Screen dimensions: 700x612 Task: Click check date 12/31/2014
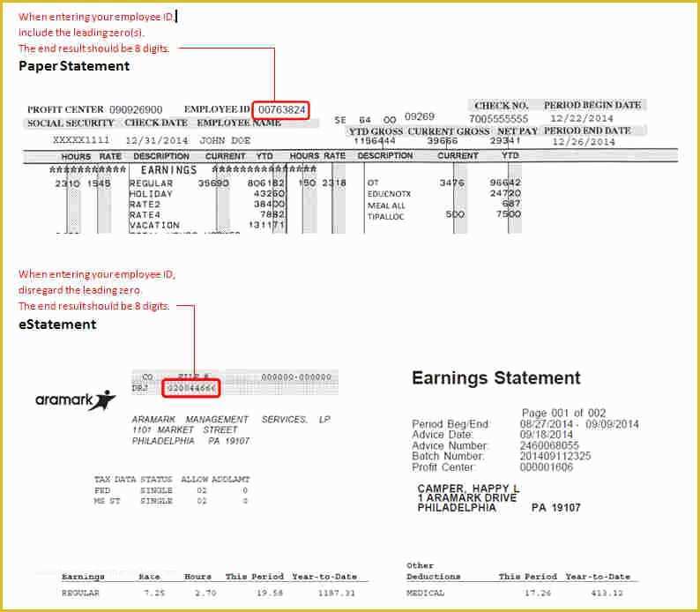[x=157, y=140]
